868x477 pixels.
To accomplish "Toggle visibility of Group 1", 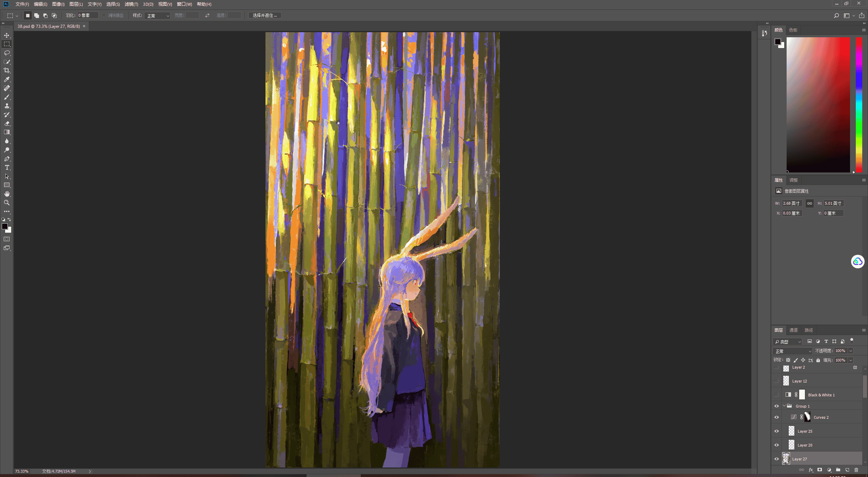I will 776,406.
